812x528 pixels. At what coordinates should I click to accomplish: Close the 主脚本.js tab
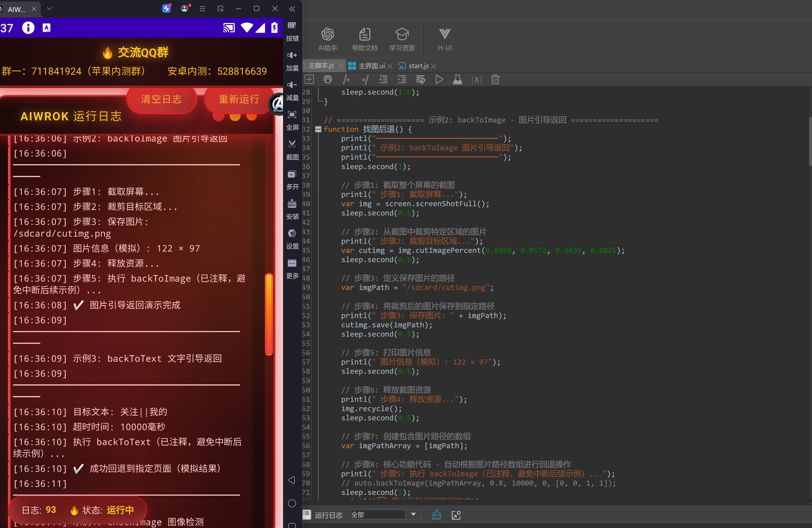coord(340,66)
